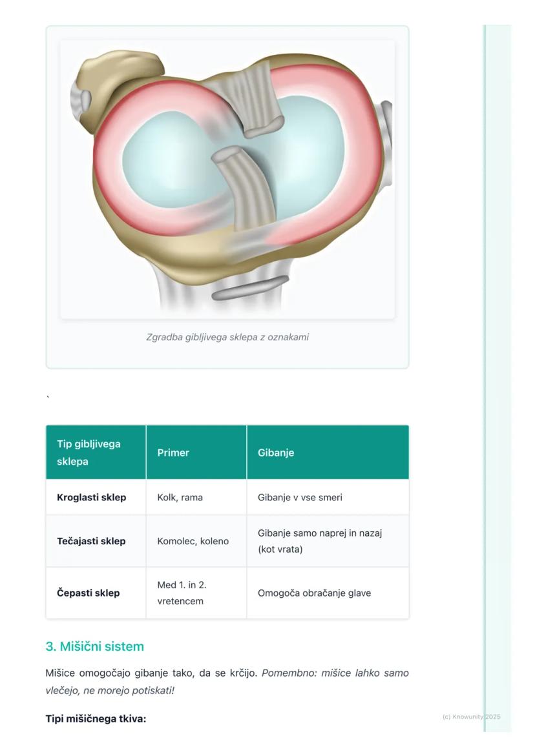The width and height of the screenshot is (535, 756).
Task: Select the 'Čepasti sklep' row label
Action: tap(89, 593)
